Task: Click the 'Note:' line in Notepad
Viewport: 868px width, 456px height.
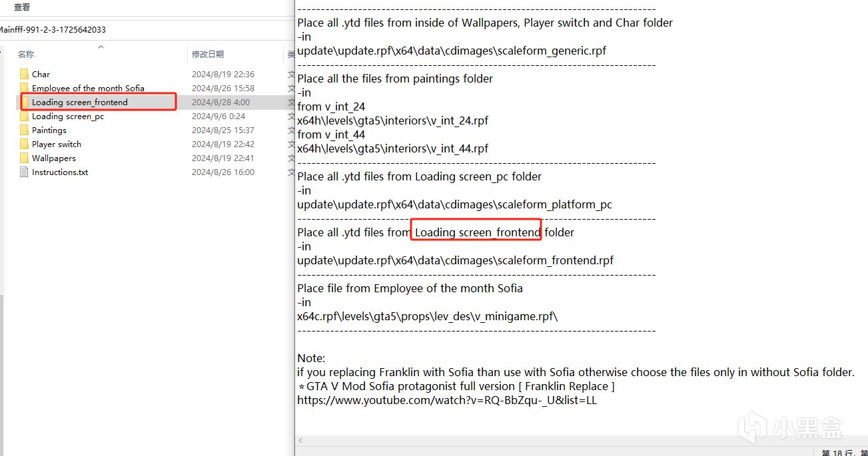Action: tap(311, 358)
